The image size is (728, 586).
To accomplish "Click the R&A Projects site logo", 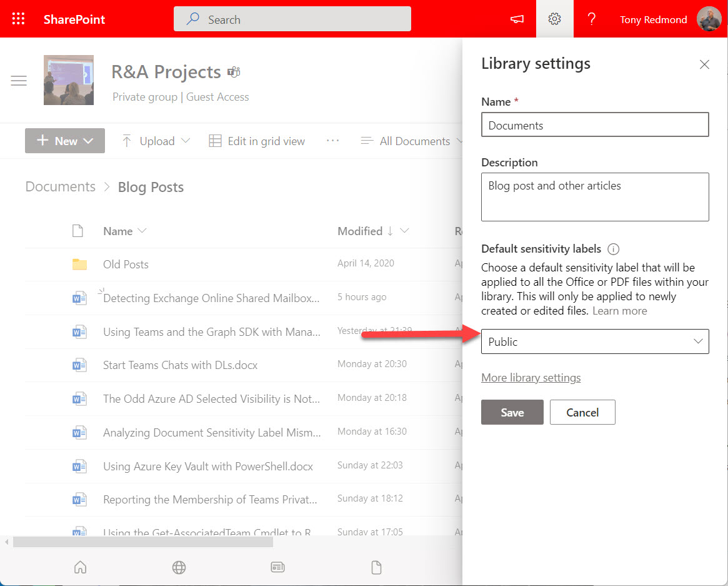I will click(69, 80).
